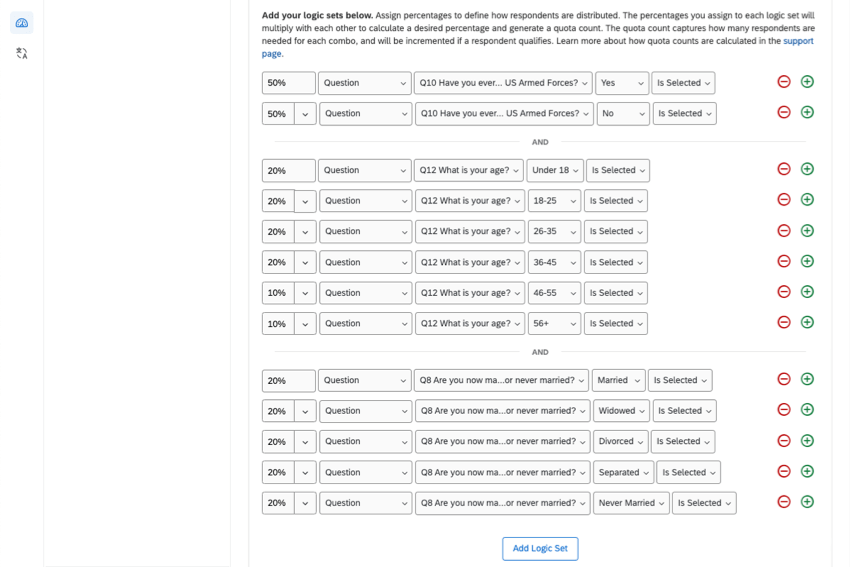Add a row after the 26-35 age condition
850x567 pixels.
(807, 231)
